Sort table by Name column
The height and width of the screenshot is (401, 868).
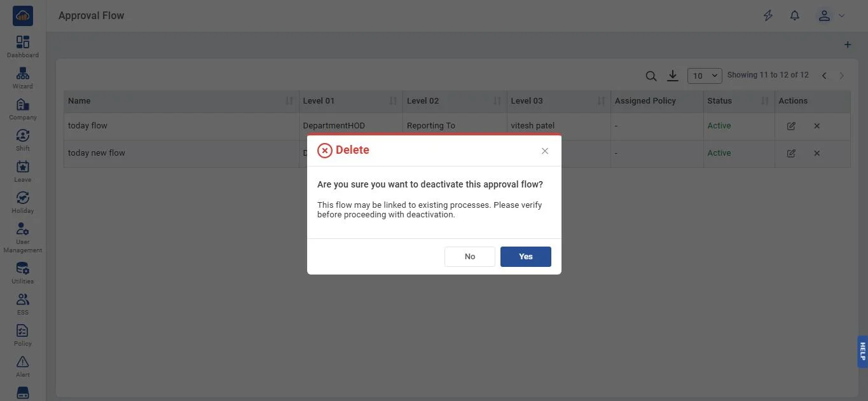pos(289,101)
